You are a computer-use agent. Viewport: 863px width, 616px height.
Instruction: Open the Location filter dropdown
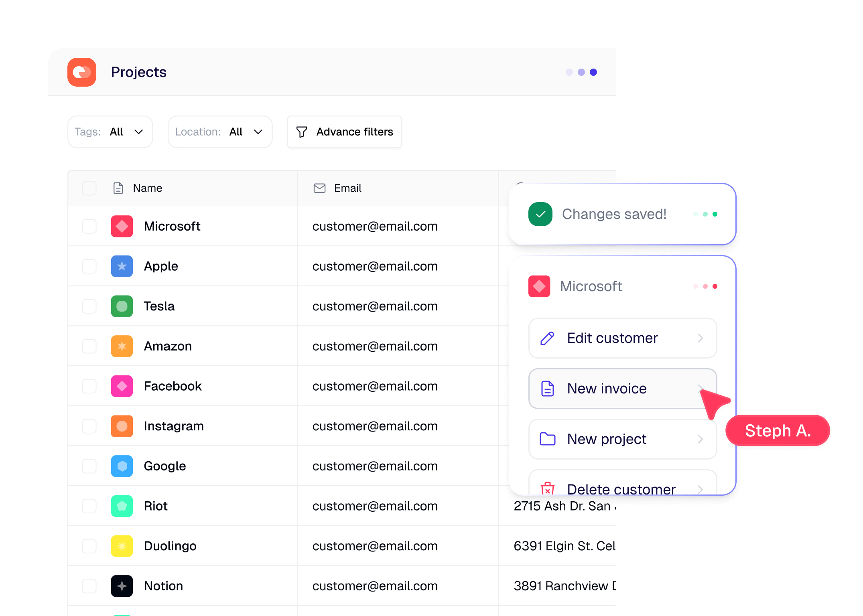point(220,132)
